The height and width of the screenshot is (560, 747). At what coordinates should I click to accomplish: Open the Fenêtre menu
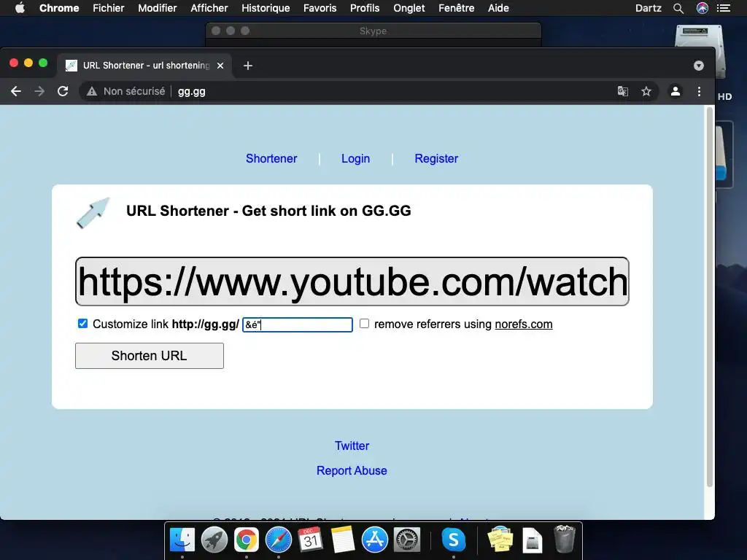pyautogui.click(x=456, y=8)
